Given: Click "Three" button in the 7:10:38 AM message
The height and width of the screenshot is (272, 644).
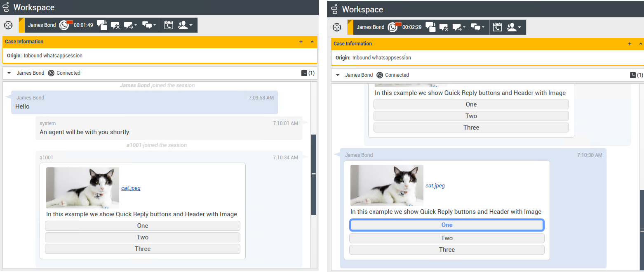Looking at the screenshot, I should click(447, 250).
